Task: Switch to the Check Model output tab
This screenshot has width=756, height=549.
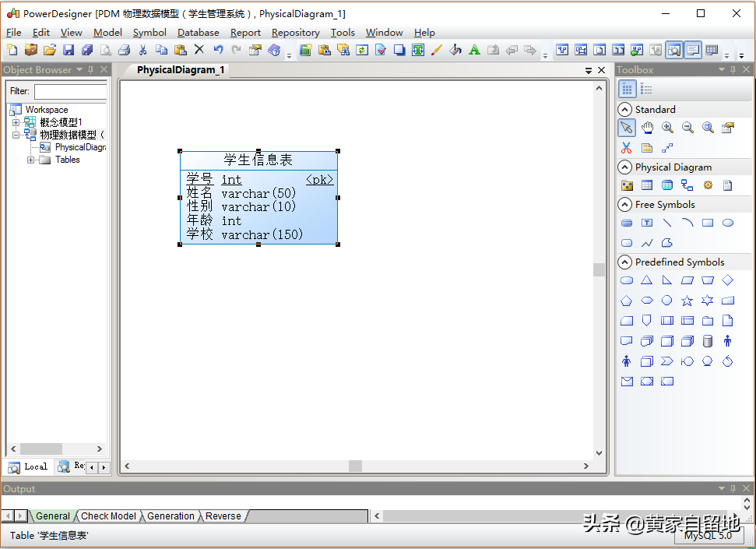Action: pyautogui.click(x=108, y=516)
